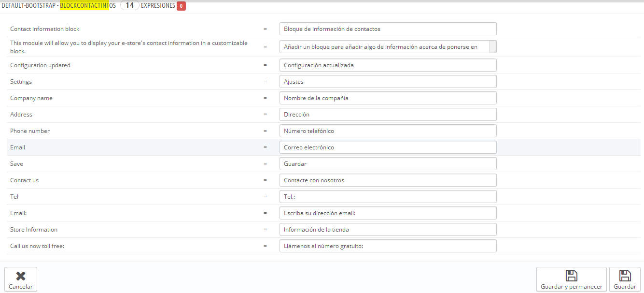Click the 'Correo electrónico' input field

(388, 147)
